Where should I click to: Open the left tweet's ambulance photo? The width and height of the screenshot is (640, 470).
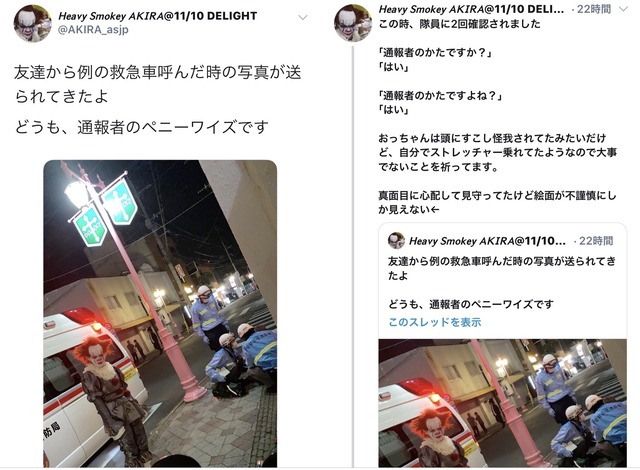click(160, 314)
